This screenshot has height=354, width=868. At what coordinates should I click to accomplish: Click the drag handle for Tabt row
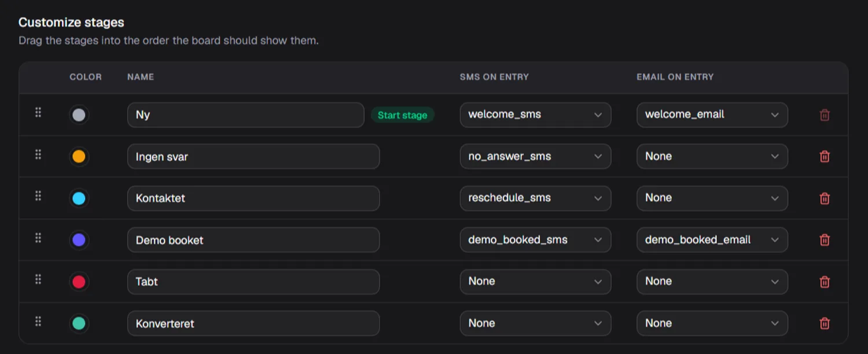coord(38,279)
